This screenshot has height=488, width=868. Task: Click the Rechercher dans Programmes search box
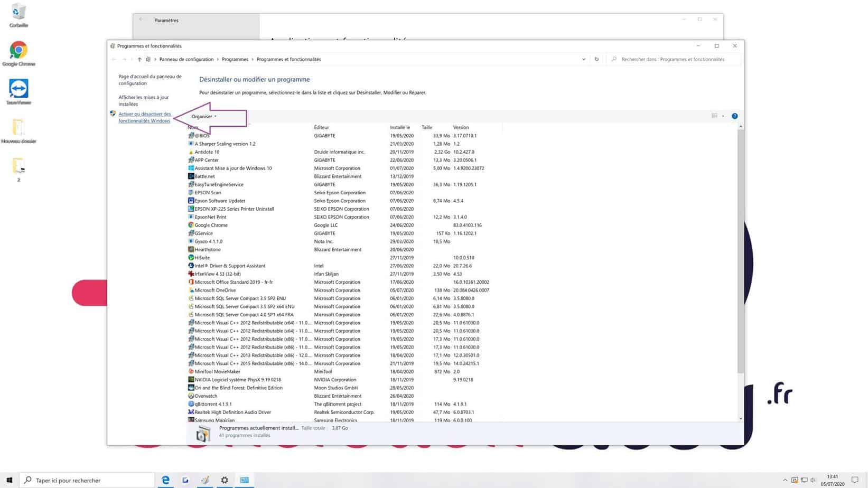click(x=674, y=59)
